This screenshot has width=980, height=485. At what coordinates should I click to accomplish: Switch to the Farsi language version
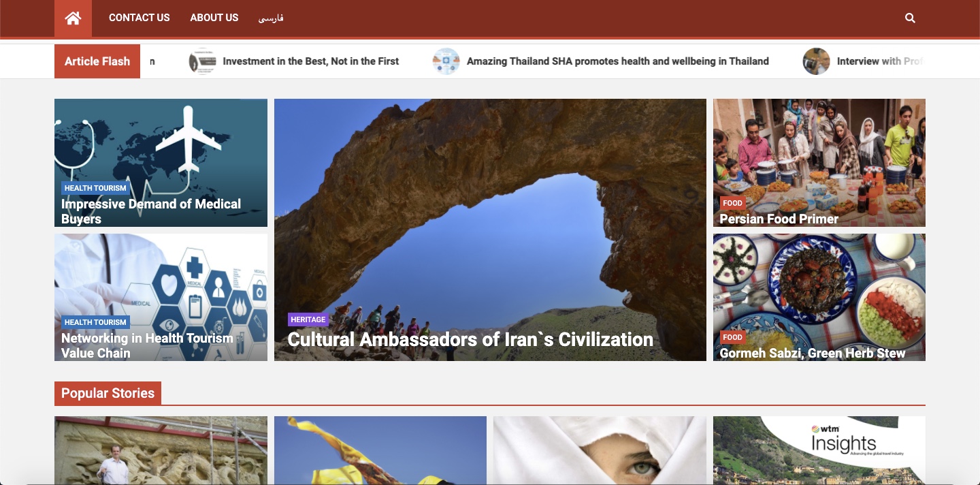(x=270, y=18)
